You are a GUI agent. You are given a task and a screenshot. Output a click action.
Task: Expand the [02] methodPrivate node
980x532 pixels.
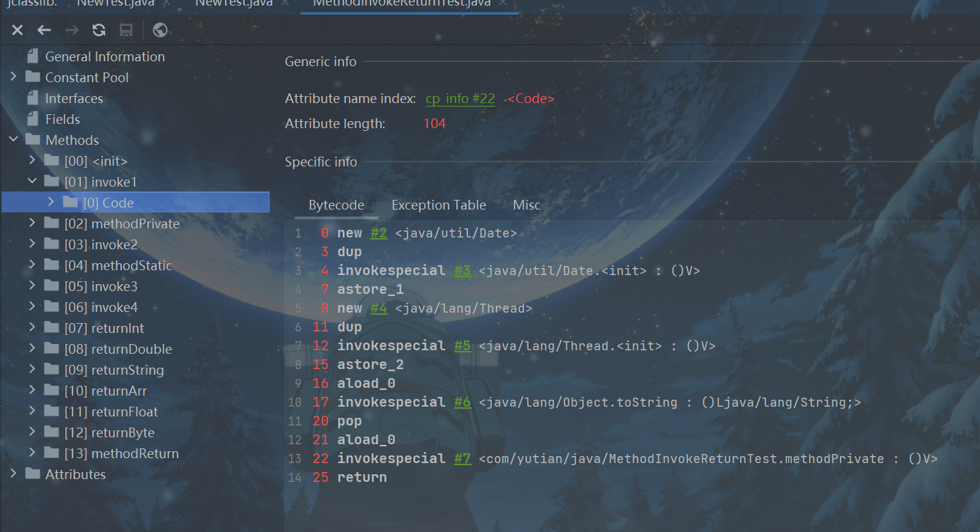pyautogui.click(x=32, y=224)
